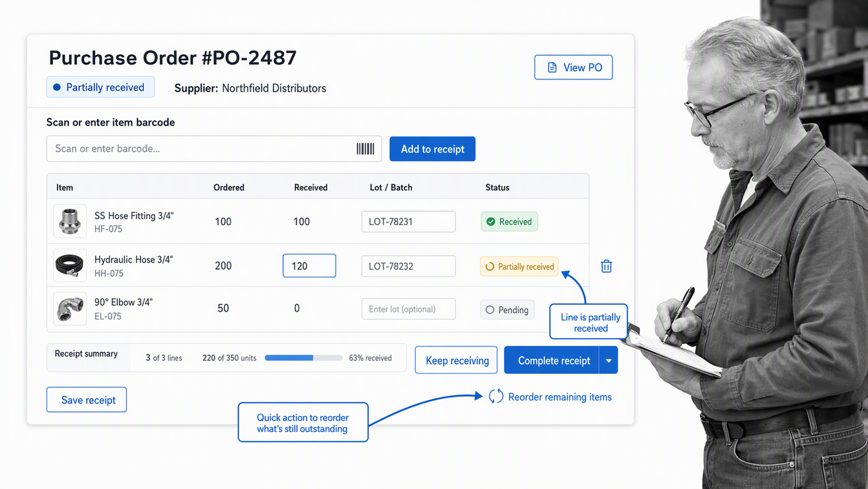Click the Enter lot (optional) field
This screenshot has width=868, height=489.
(408, 309)
